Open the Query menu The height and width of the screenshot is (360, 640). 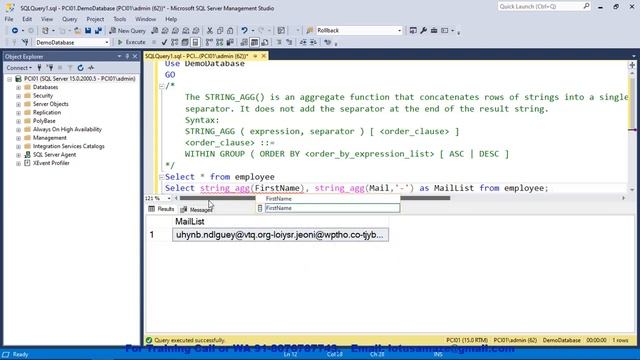click(x=69, y=19)
